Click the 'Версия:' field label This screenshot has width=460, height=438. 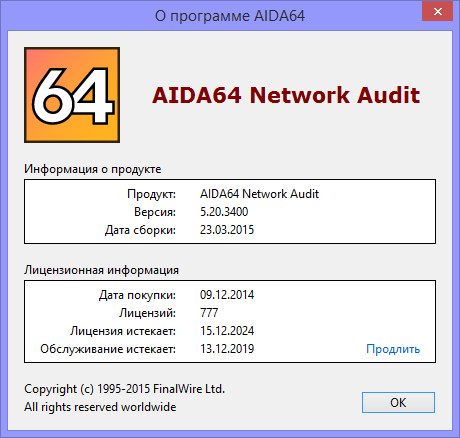click(155, 212)
